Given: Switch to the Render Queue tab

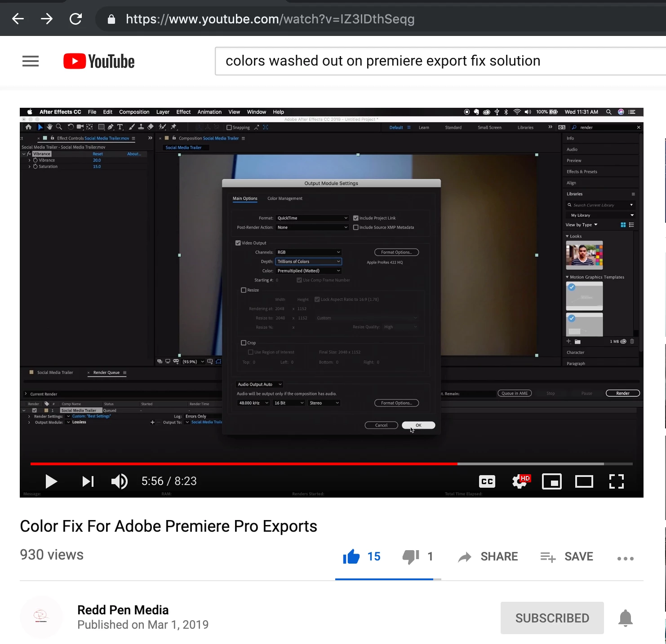Looking at the screenshot, I should 107,373.
